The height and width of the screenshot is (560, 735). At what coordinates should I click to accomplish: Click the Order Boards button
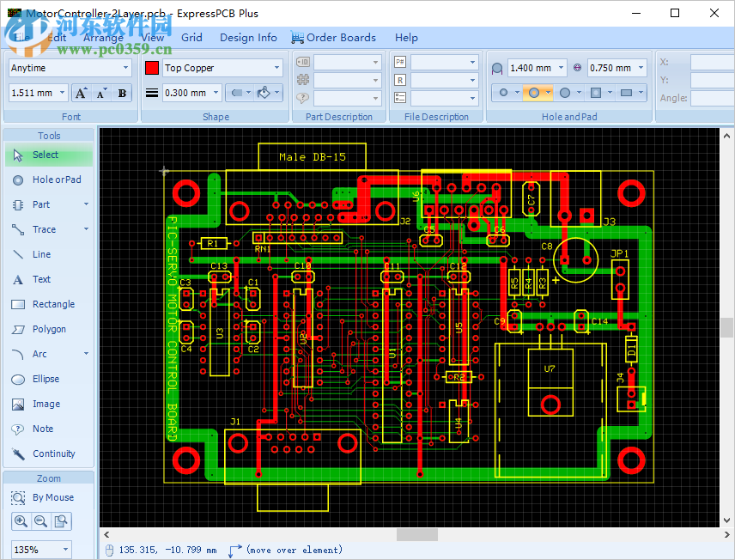coord(335,38)
